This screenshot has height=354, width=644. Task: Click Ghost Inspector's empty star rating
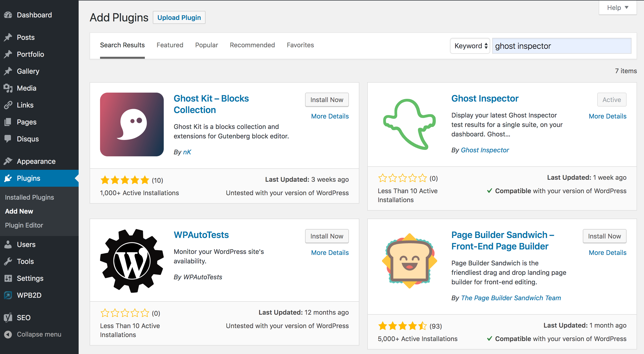point(402,178)
